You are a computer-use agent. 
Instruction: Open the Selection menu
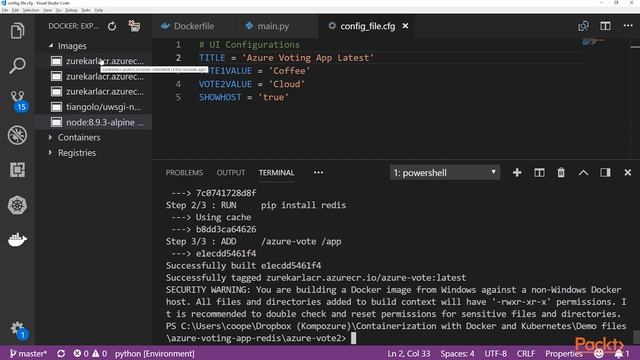(31, 10)
